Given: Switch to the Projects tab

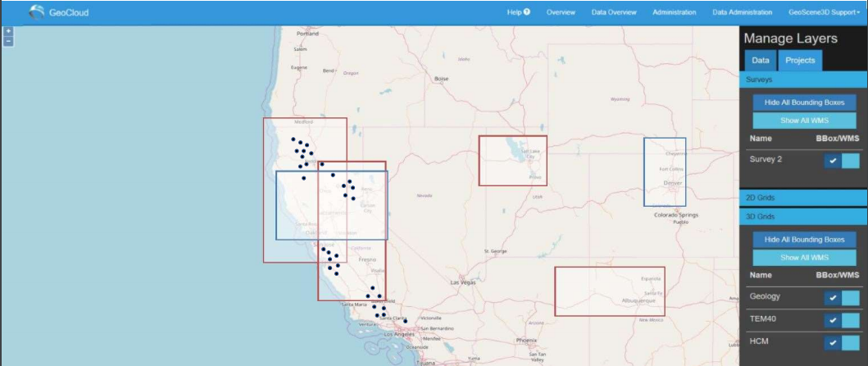Looking at the screenshot, I should tap(800, 61).
